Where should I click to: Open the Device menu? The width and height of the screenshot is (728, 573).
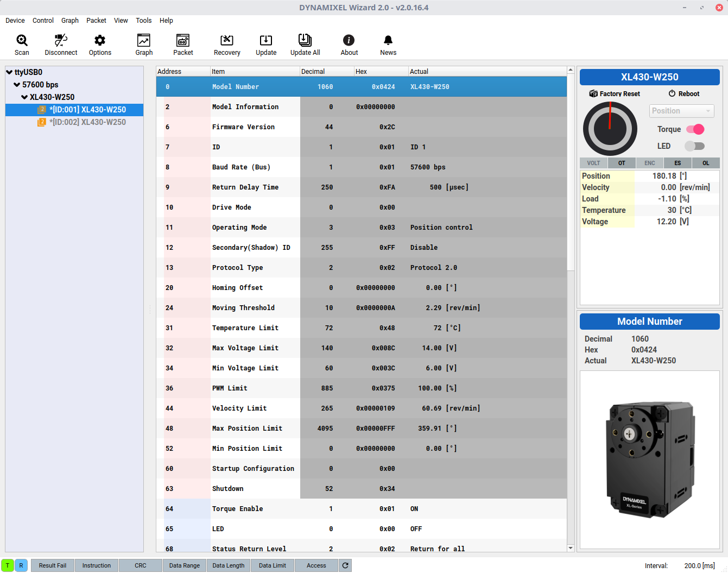(15, 21)
